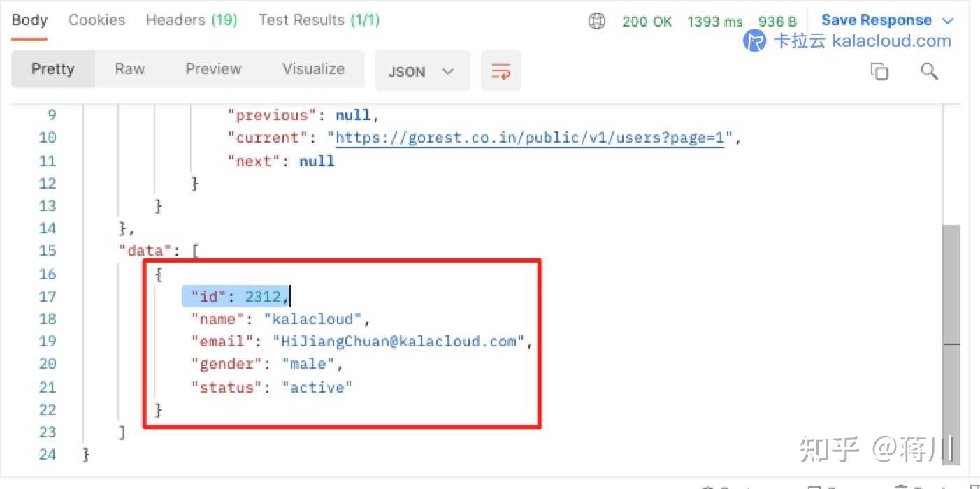Screen dimensions: 980x489
Task: Open the Test Results tab
Action: click(x=318, y=20)
